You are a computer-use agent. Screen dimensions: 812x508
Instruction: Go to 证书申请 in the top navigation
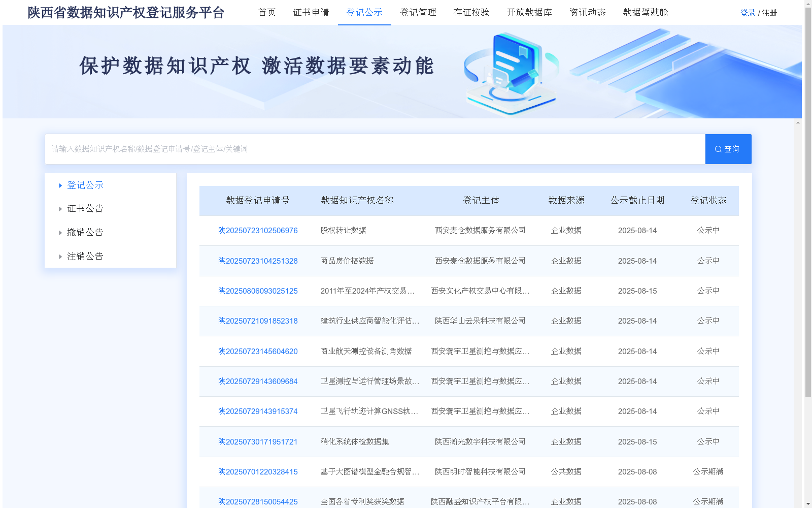click(311, 12)
